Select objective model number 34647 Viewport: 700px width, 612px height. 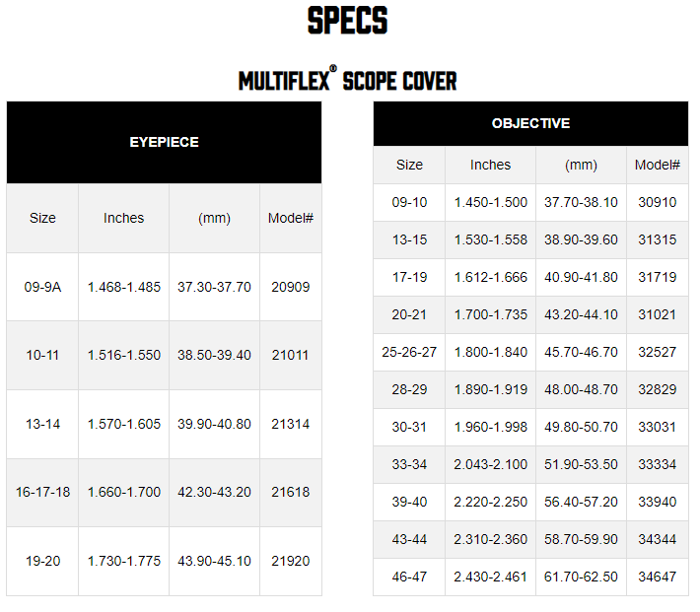coord(658,577)
